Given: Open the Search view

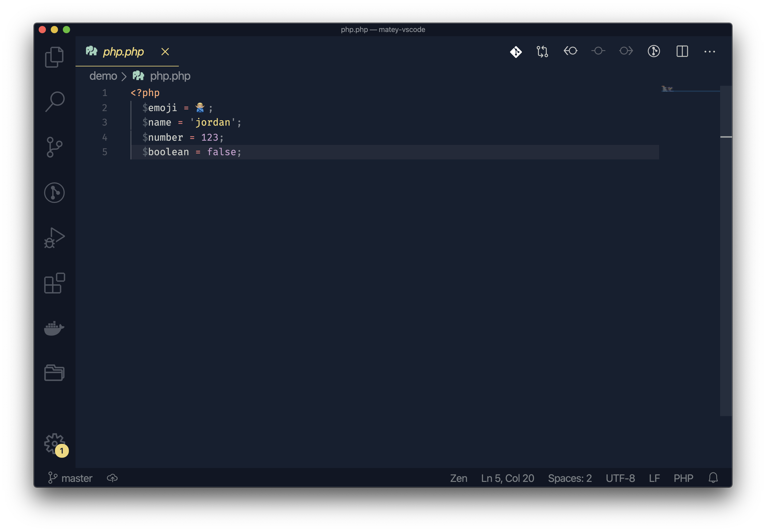Looking at the screenshot, I should point(54,101).
